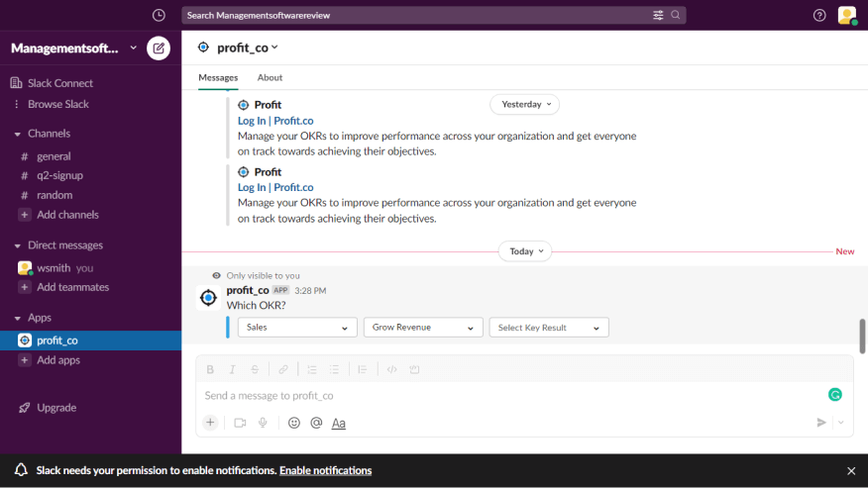Toggle bold formatting
The image size is (868, 488).
(210, 369)
